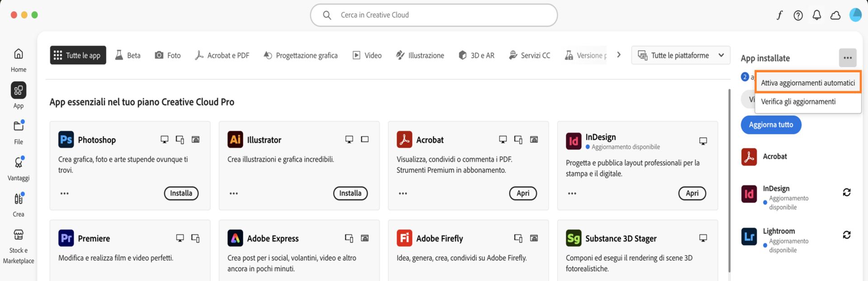
Task: Click the Acrobat icon in Acrobat card
Action: coord(404,139)
